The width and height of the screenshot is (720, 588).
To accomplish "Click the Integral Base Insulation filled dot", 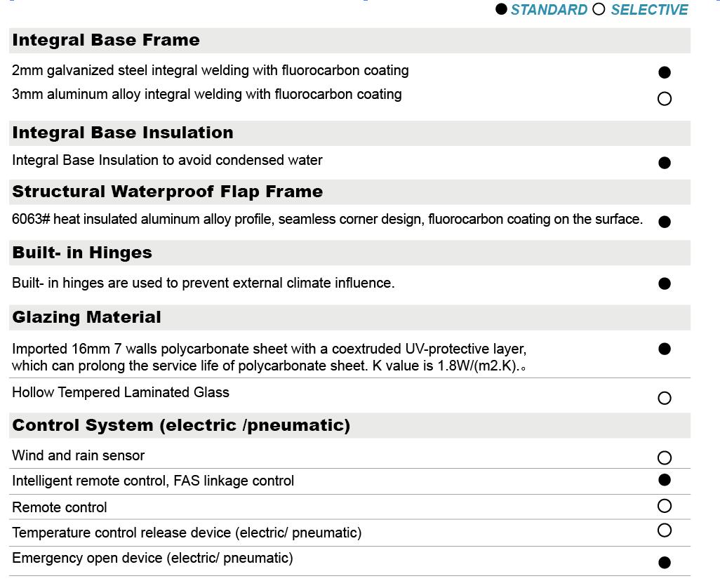I will click(x=665, y=163).
